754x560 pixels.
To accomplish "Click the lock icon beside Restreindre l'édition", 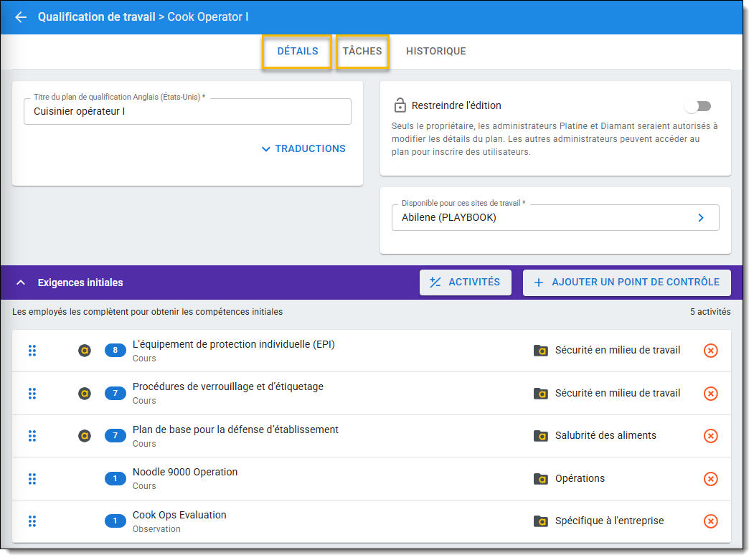I will (400, 106).
